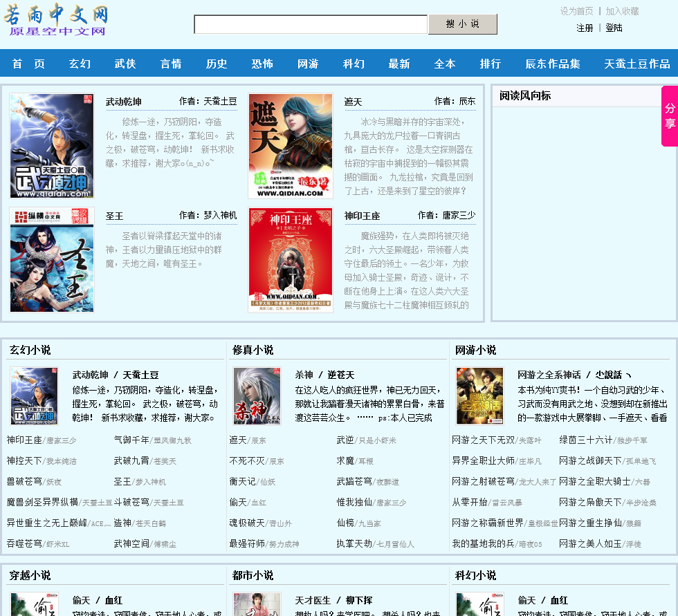Open the 登陆 login link
Image resolution: width=678 pixels, height=616 pixels.
pyautogui.click(x=614, y=28)
